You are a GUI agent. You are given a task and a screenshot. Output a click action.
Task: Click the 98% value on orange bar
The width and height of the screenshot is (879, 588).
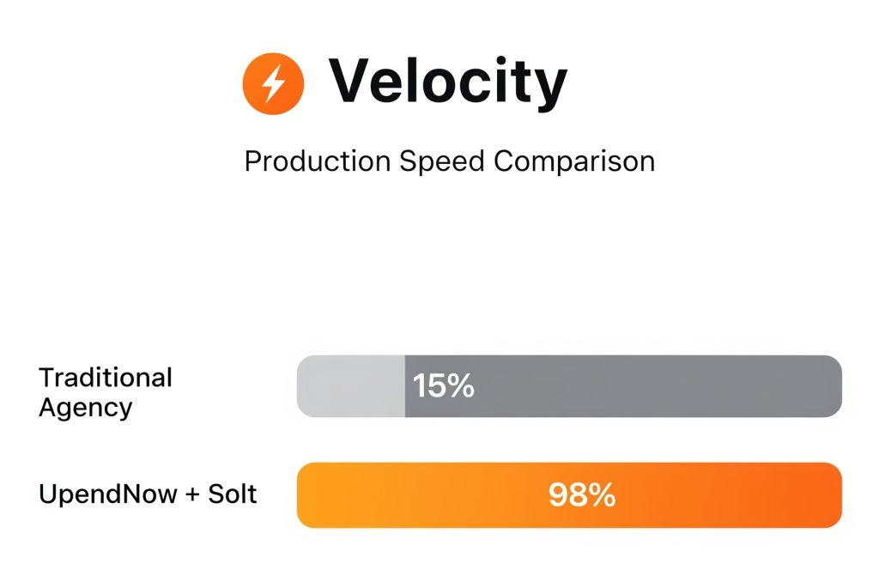click(x=581, y=495)
